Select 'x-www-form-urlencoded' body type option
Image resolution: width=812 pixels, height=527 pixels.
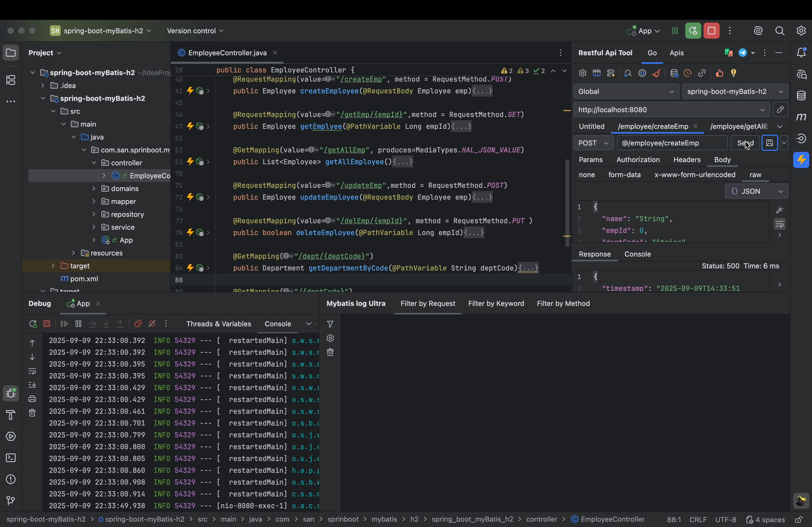[695, 175]
